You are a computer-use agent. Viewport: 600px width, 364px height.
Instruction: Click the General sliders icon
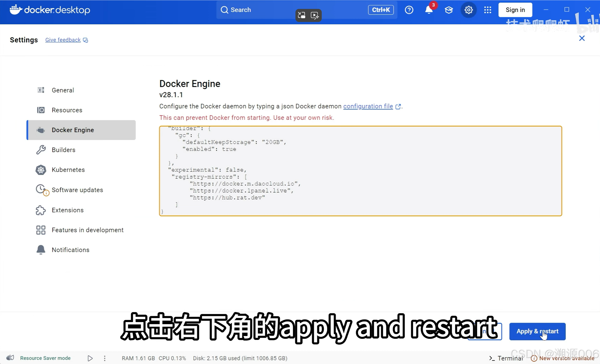coord(41,90)
